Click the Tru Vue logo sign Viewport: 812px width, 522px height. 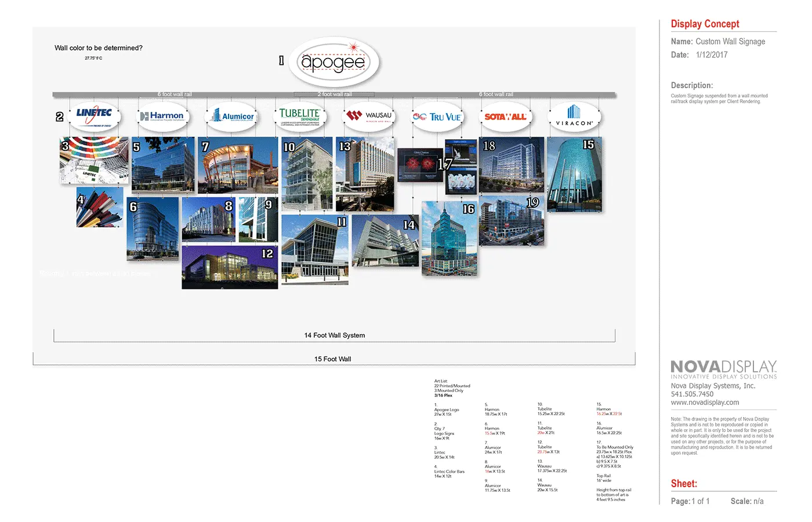(x=437, y=116)
